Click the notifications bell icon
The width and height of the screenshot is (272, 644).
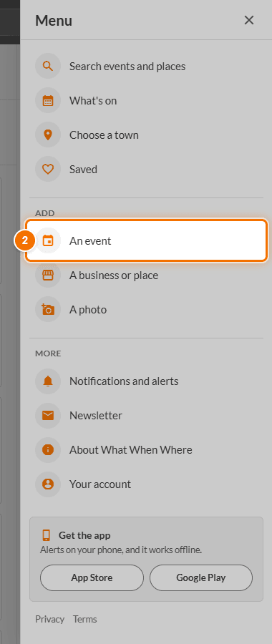pyautogui.click(x=48, y=381)
